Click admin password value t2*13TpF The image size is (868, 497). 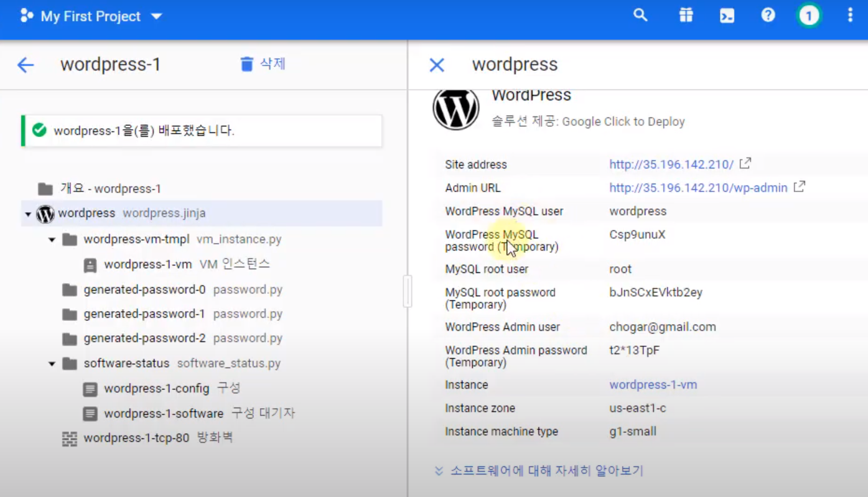[x=634, y=350]
